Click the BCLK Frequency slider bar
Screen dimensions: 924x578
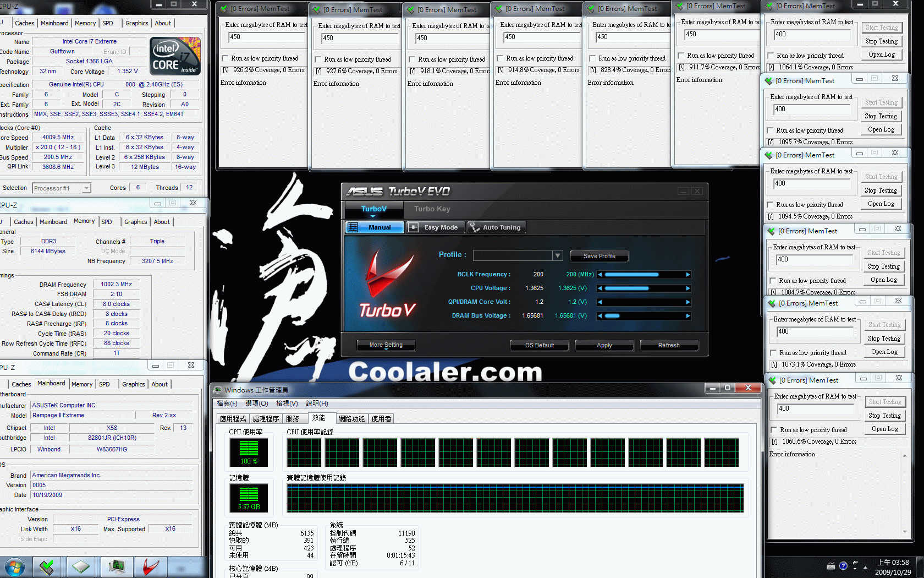(643, 275)
